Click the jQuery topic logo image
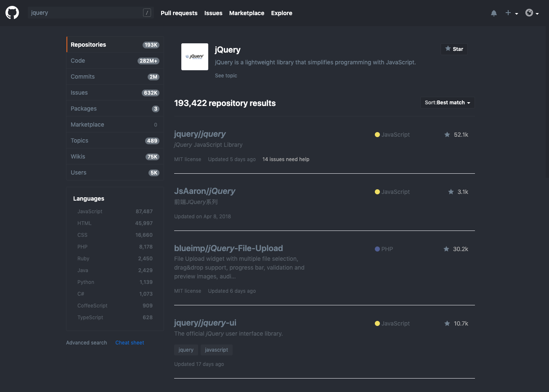 click(194, 56)
